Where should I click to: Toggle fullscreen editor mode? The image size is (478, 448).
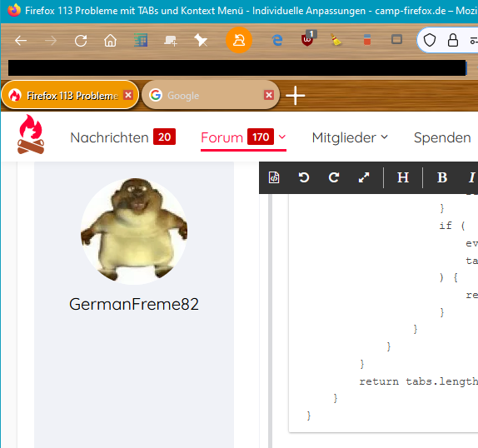364,177
